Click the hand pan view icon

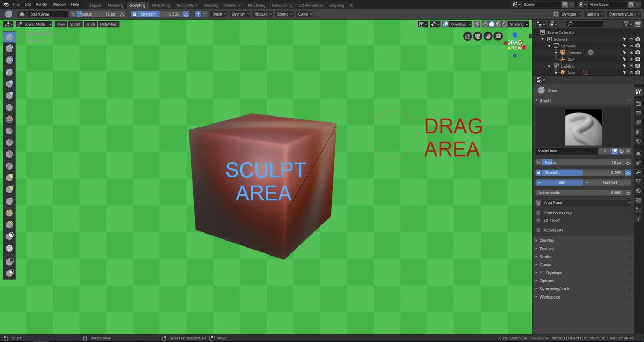488,36
